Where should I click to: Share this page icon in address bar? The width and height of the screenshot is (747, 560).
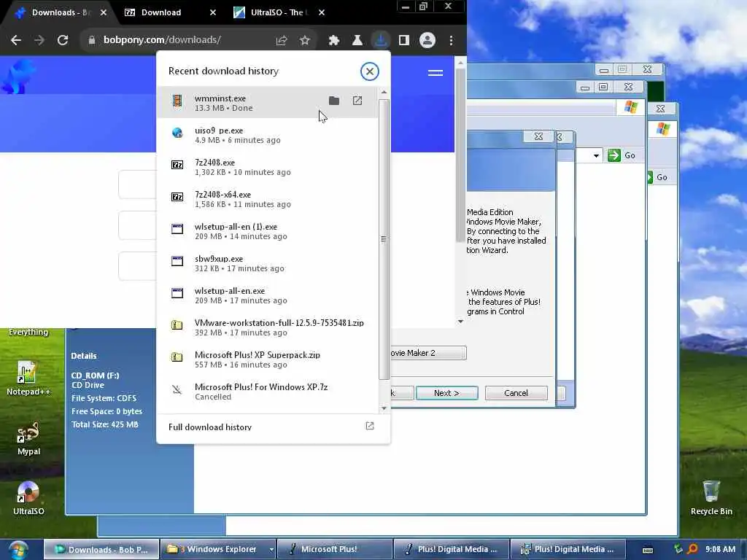coord(282,41)
